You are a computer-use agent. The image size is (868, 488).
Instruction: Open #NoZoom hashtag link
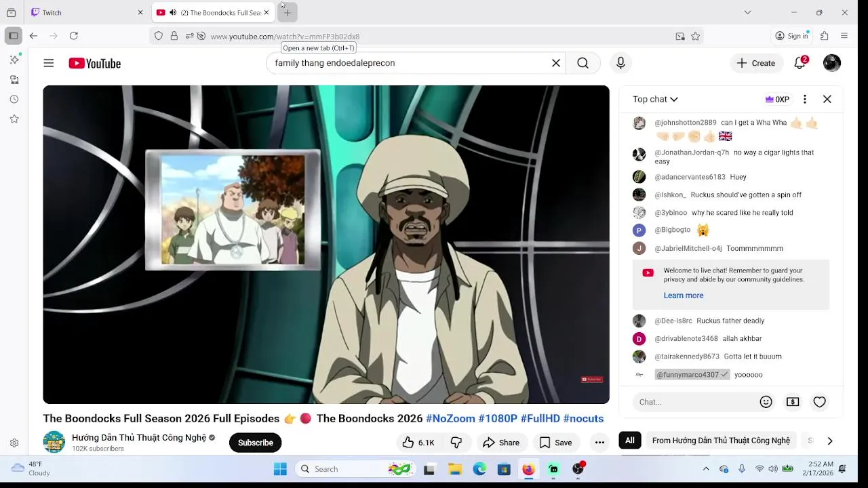coord(450,418)
